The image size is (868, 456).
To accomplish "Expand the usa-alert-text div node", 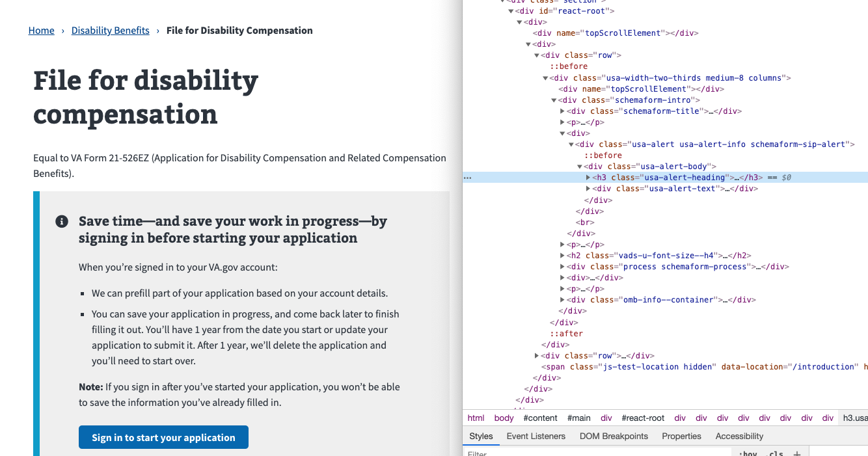I will (x=588, y=189).
